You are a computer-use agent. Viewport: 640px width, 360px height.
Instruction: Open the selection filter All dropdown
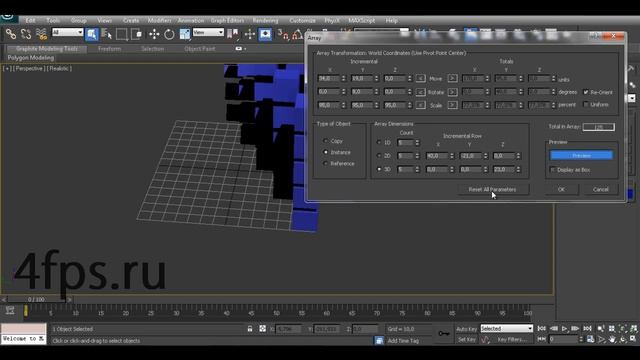coord(67,32)
